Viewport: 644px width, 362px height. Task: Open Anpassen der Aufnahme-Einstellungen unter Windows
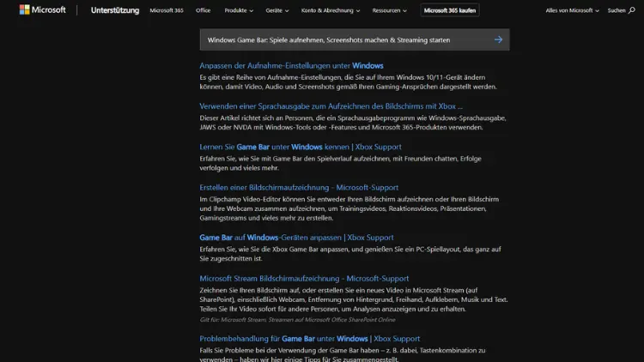(291, 66)
